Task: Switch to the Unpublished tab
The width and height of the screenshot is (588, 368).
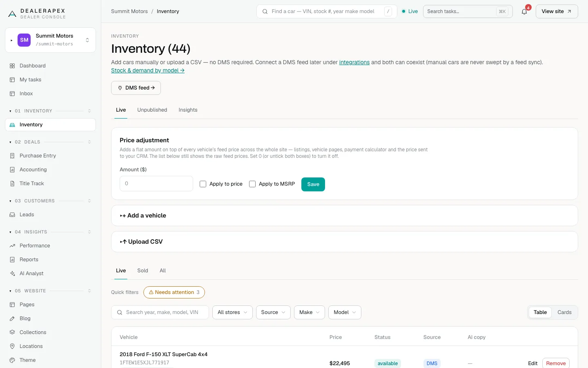Action: (152, 110)
